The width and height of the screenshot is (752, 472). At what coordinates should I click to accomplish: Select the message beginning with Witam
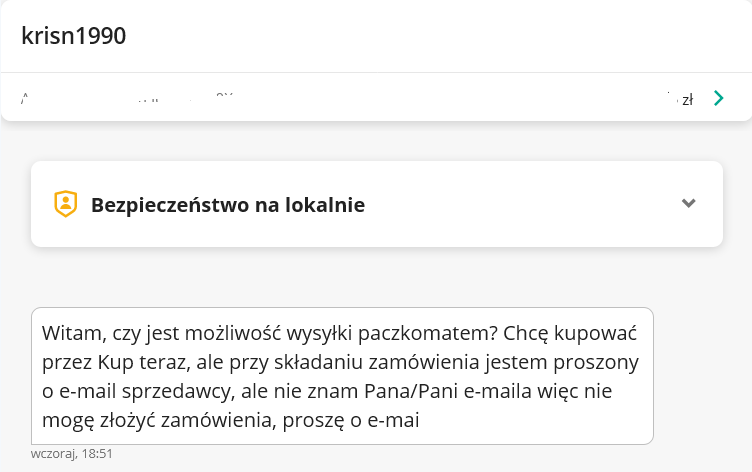click(342, 376)
